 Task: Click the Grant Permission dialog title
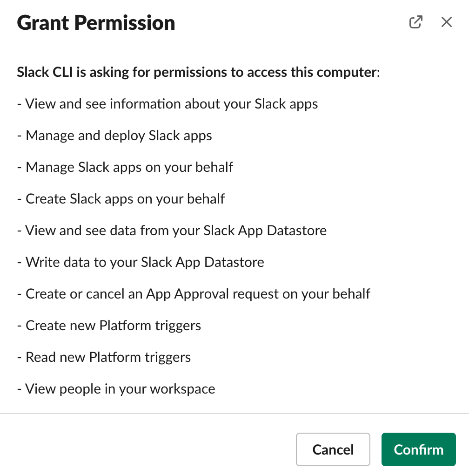click(96, 23)
